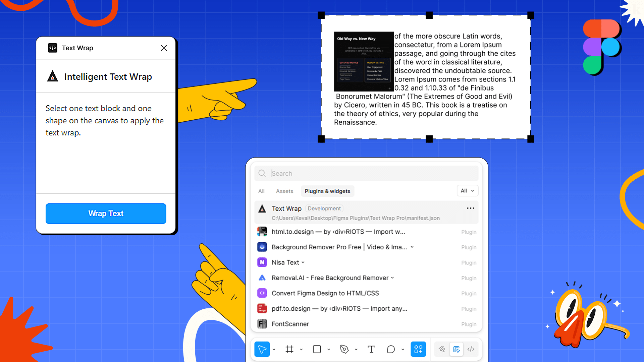Open pdf.to.design plugin entry
644x362 pixels.
[x=366, y=309]
